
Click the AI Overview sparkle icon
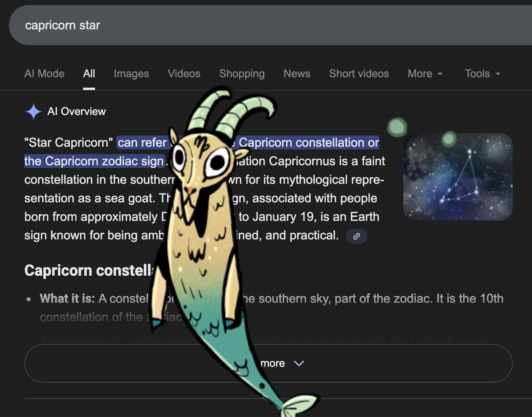pos(34,112)
